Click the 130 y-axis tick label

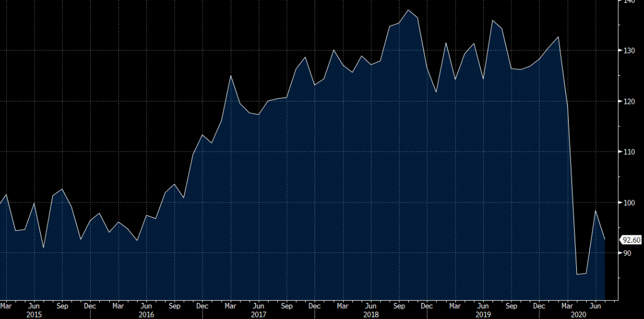click(x=630, y=50)
